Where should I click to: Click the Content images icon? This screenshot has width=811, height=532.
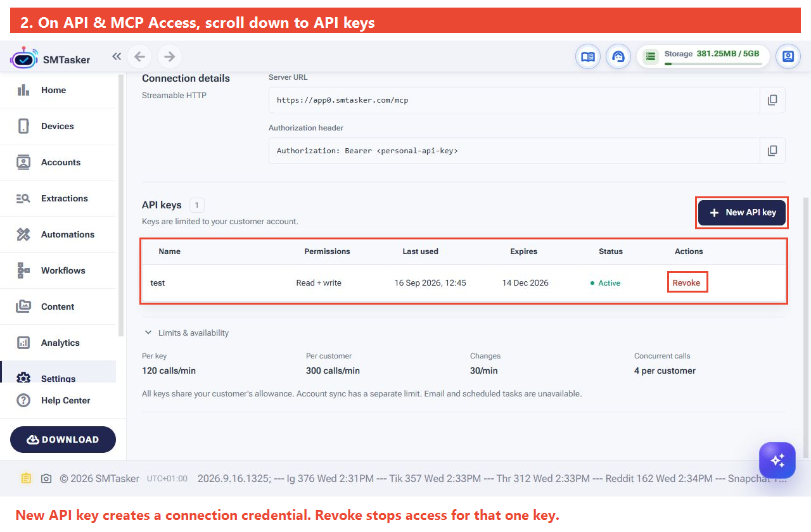tap(23, 307)
